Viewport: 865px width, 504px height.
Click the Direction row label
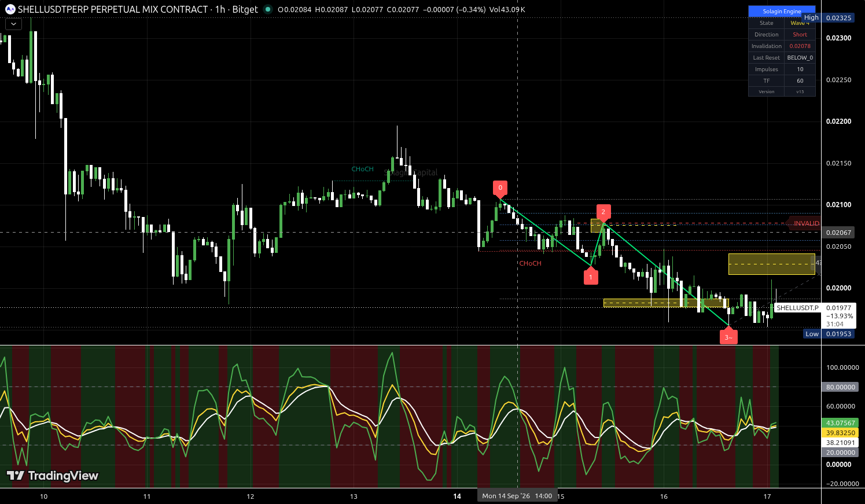[766, 35]
